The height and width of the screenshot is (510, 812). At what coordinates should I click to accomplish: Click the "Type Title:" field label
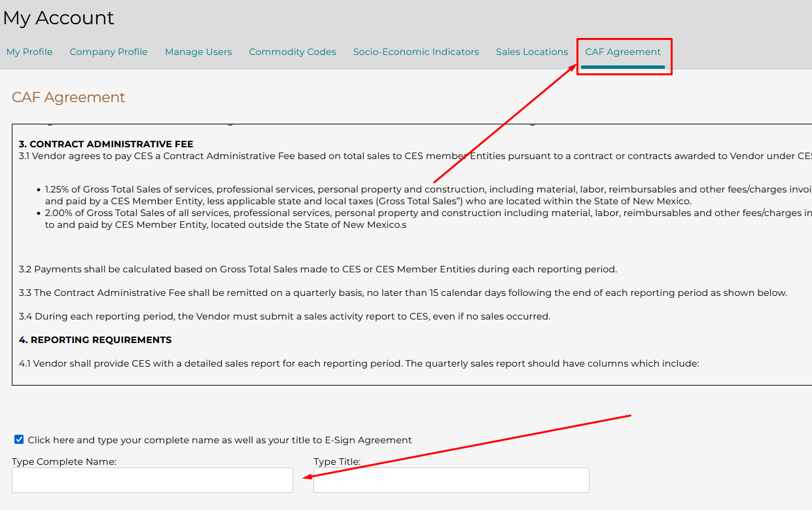tap(337, 462)
